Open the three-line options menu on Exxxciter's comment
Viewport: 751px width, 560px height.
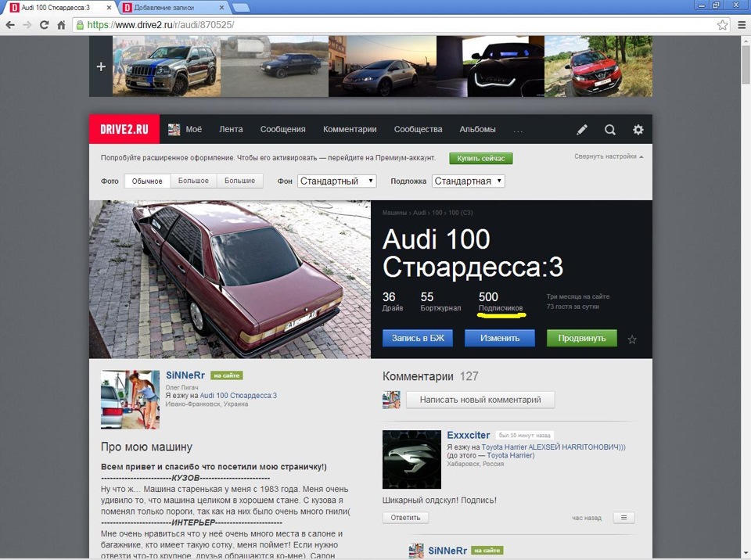(x=623, y=517)
